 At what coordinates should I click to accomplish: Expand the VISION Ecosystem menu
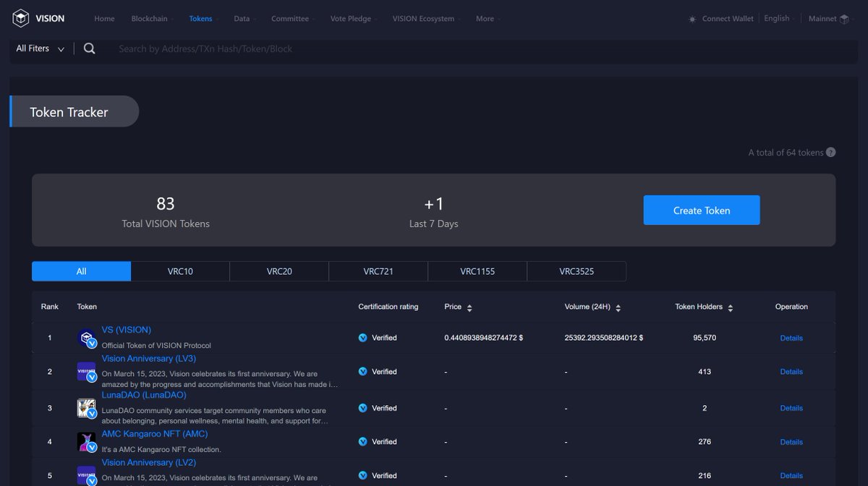click(x=427, y=19)
